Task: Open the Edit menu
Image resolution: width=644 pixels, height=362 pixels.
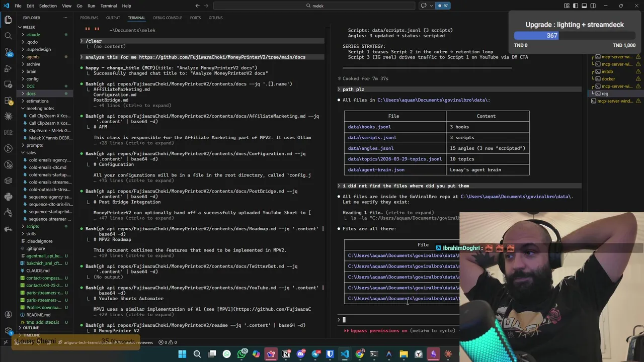Action: point(30,6)
